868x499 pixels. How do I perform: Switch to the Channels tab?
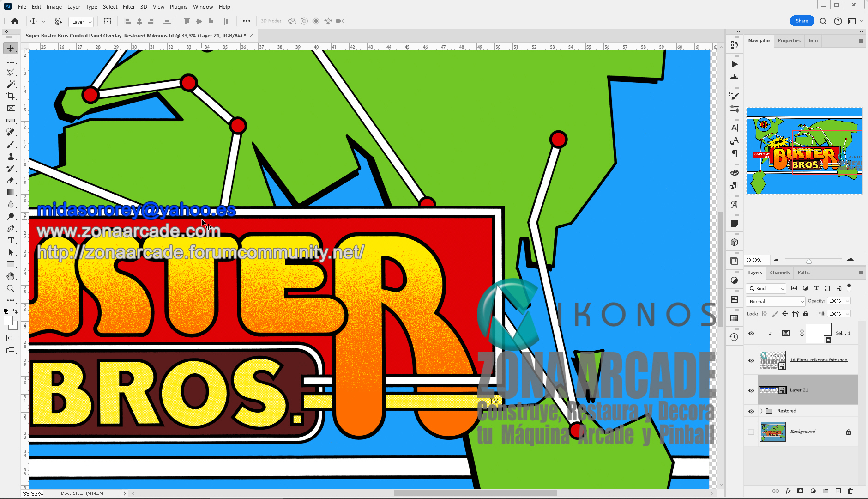[x=780, y=272]
